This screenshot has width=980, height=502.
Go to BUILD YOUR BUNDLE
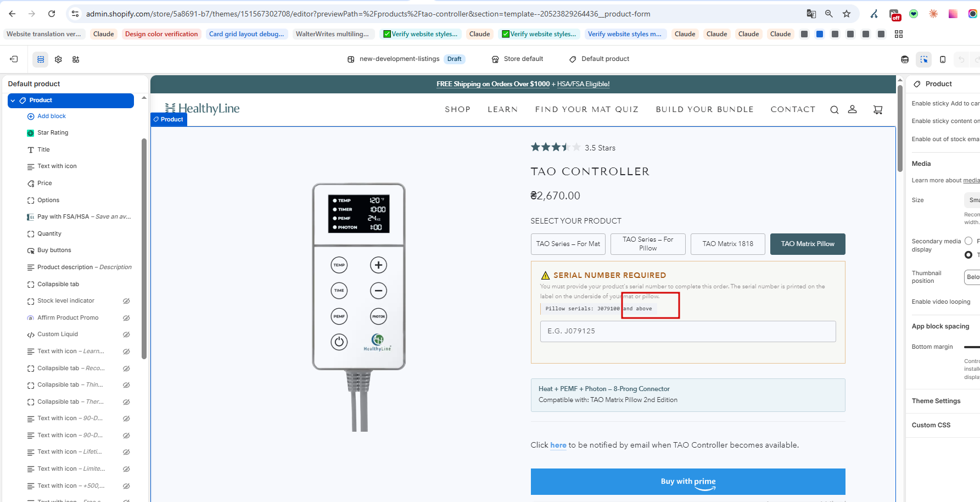pyautogui.click(x=705, y=110)
